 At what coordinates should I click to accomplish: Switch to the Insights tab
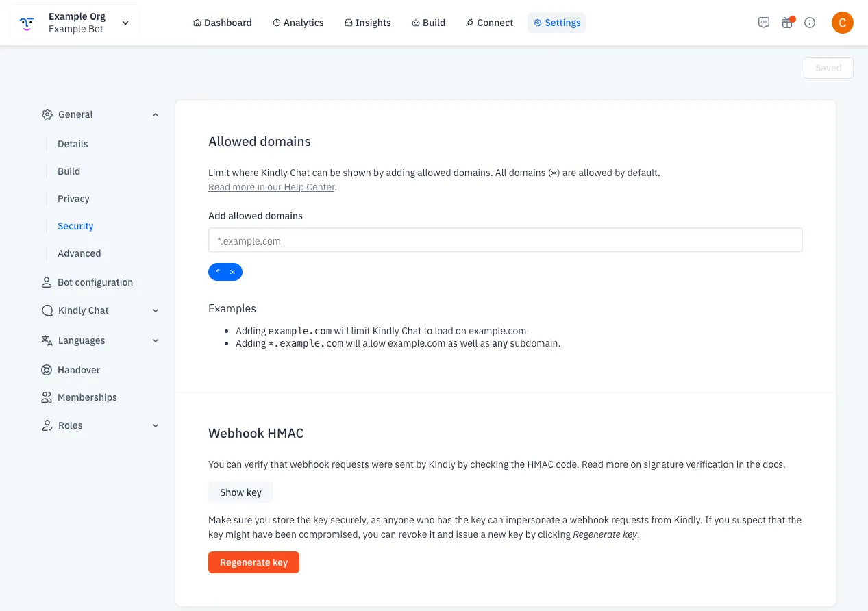coord(368,23)
